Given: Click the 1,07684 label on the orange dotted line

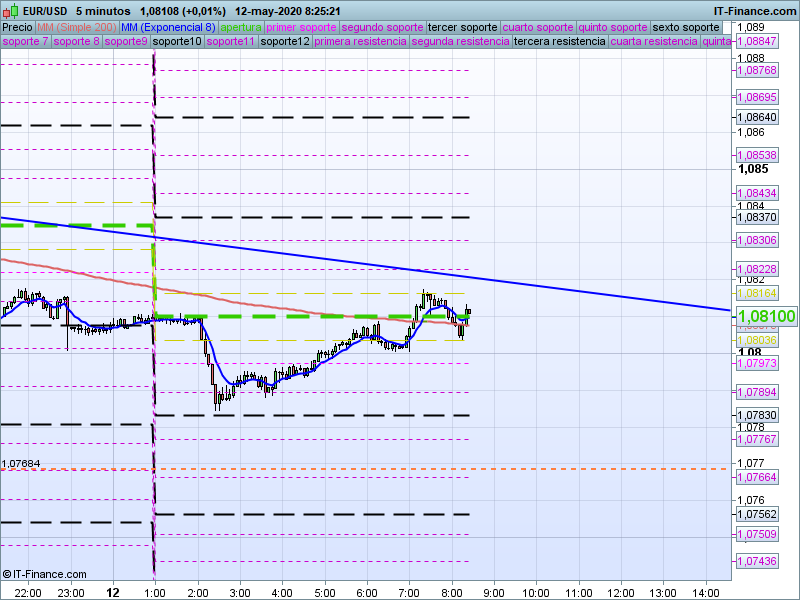Looking at the screenshot, I should [21, 463].
